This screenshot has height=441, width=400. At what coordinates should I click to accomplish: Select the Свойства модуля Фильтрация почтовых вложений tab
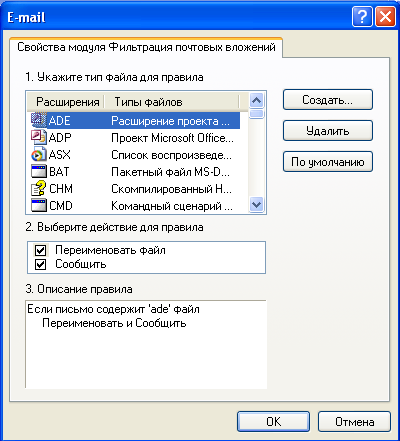(x=146, y=48)
